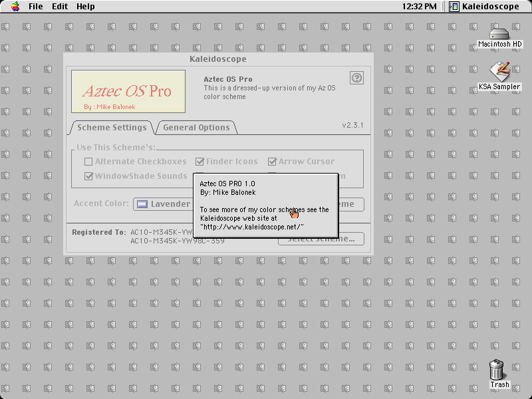The height and width of the screenshot is (399, 532).
Task: Click 'By: Mike Balonek' in the popup
Action: 227,193
